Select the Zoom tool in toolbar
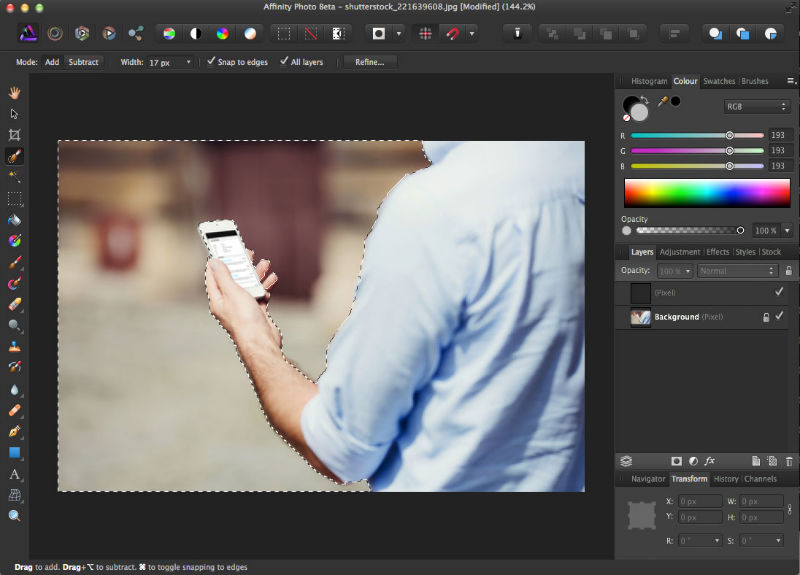Viewport: 800px width, 575px height. [x=14, y=516]
